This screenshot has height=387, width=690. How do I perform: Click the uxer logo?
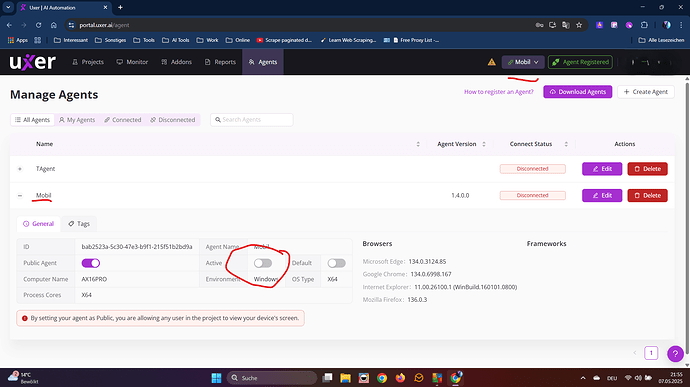point(33,62)
